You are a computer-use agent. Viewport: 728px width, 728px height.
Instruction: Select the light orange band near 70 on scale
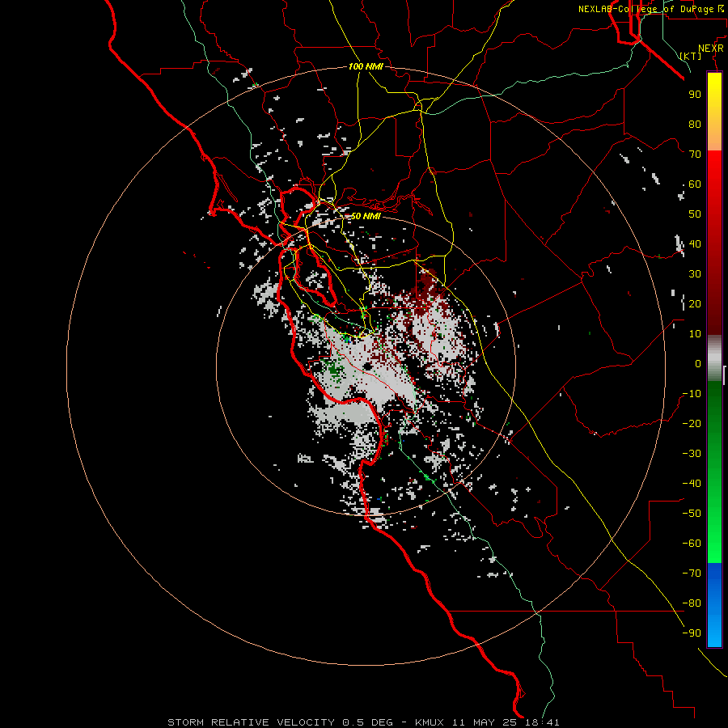714,137
